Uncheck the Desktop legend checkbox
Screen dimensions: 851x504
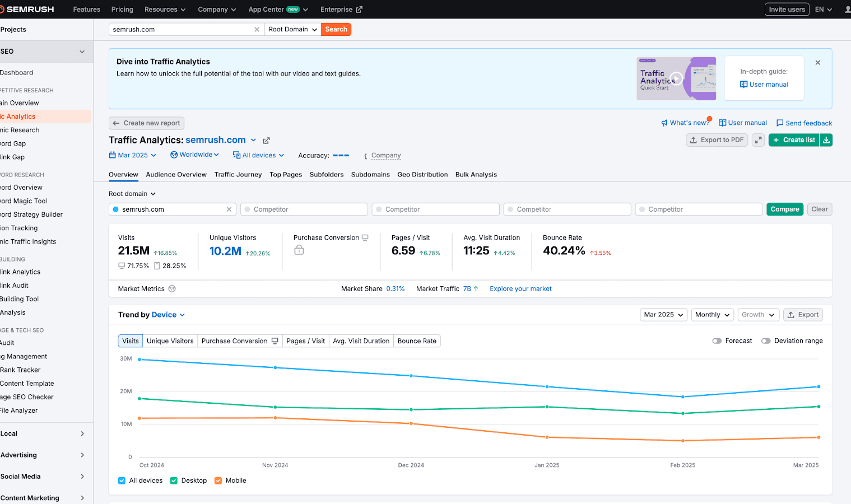pyautogui.click(x=173, y=480)
